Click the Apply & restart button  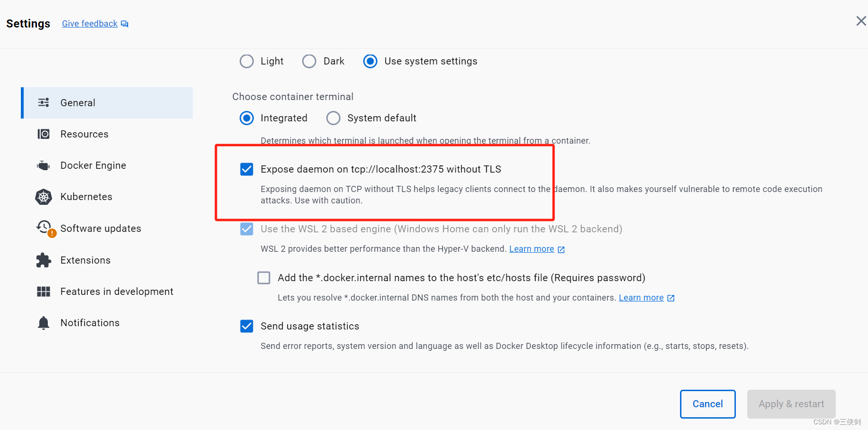pyautogui.click(x=791, y=404)
